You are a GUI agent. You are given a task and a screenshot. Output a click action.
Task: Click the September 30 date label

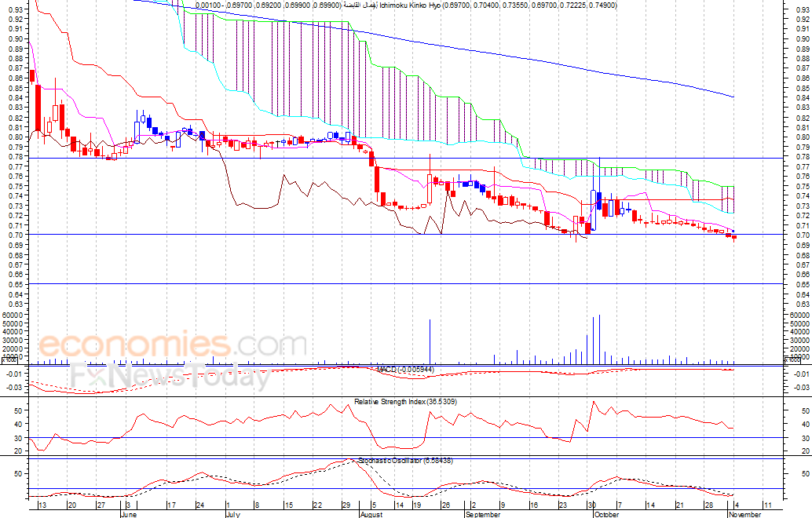592,505
